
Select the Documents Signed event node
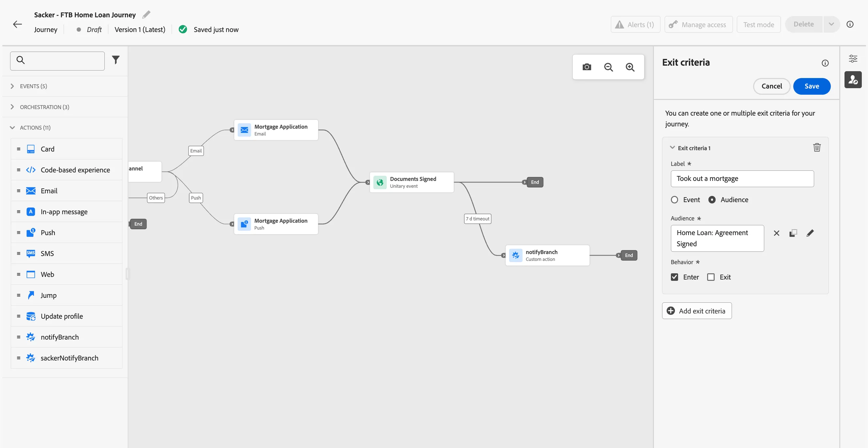pyautogui.click(x=411, y=183)
